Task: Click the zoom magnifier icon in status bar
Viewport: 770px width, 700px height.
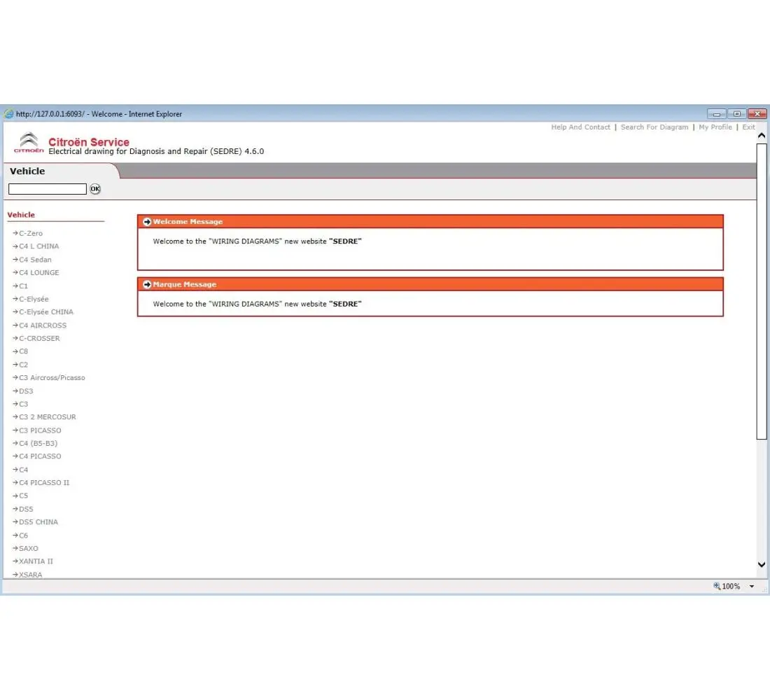Action: (717, 586)
